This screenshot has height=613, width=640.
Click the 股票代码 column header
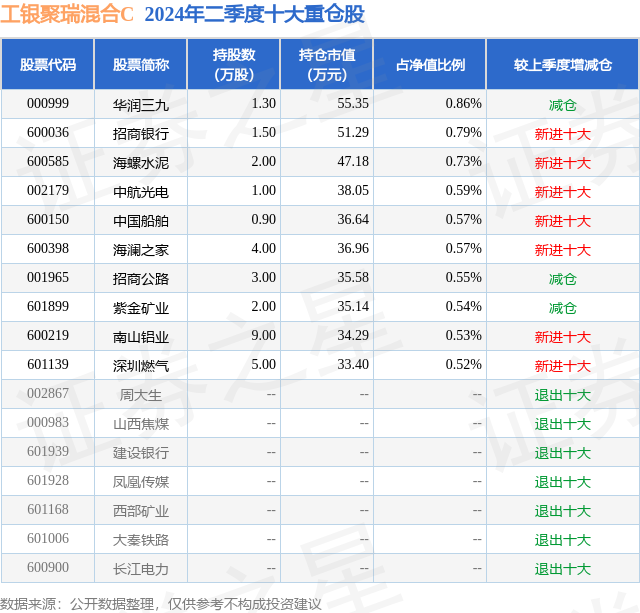pyautogui.click(x=48, y=64)
